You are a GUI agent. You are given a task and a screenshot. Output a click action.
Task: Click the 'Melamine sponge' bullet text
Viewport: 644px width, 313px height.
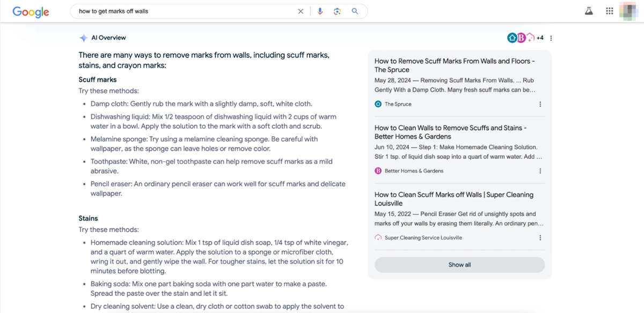pyautogui.click(x=204, y=144)
